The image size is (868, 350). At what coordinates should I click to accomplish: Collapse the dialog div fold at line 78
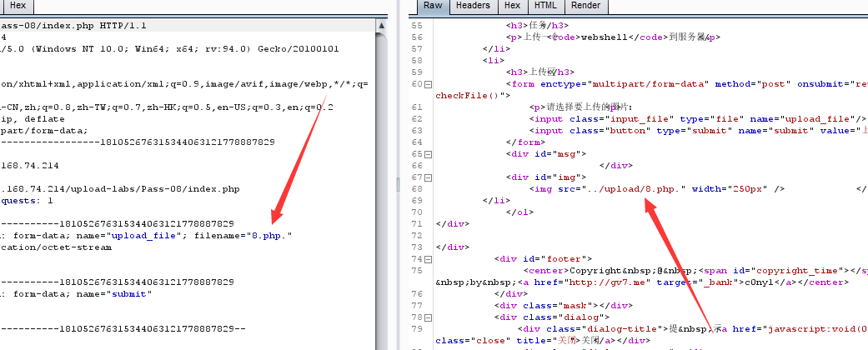[429, 317]
